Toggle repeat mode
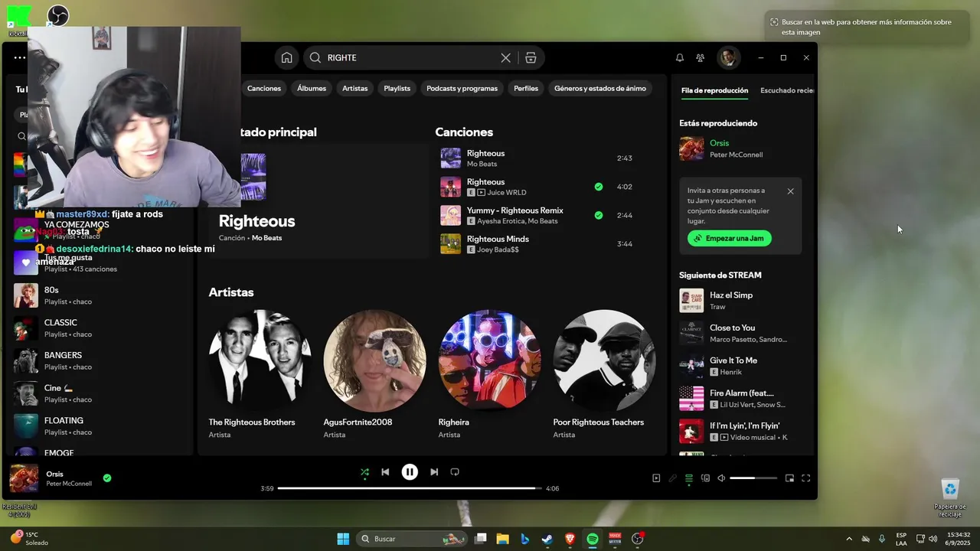Screen dimensions: 980x551 (x=455, y=472)
